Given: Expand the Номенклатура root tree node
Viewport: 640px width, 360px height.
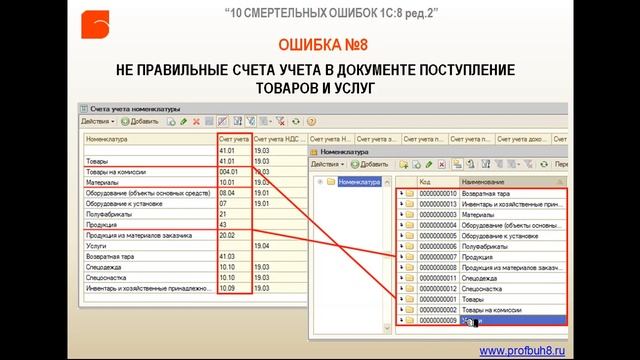Looking at the screenshot, I should (320, 182).
